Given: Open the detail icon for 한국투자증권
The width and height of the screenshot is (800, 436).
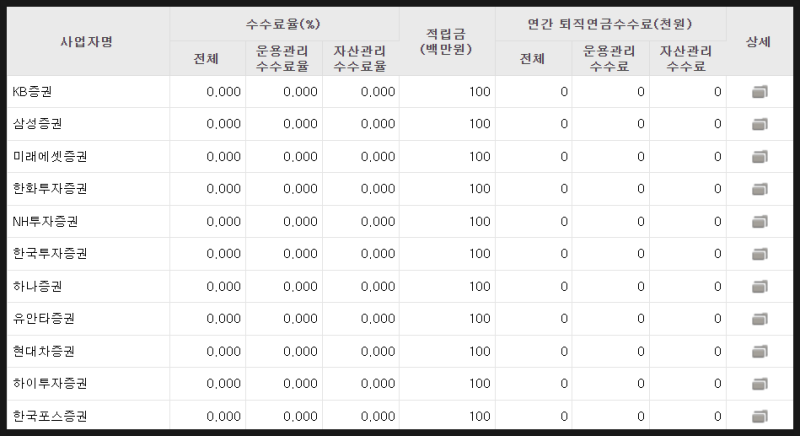Looking at the screenshot, I should 760,254.
